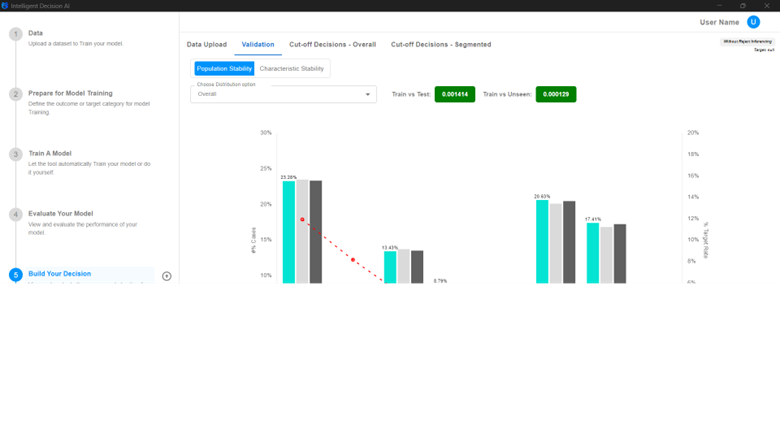Go to step 4 circle icon
The width and height of the screenshot is (780, 439).
coord(15,214)
